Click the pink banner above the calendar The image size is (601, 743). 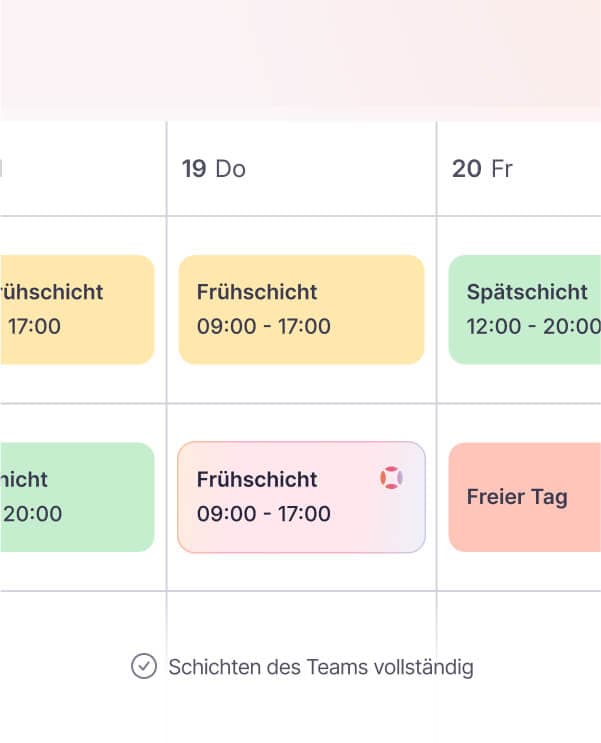tap(300, 60)
